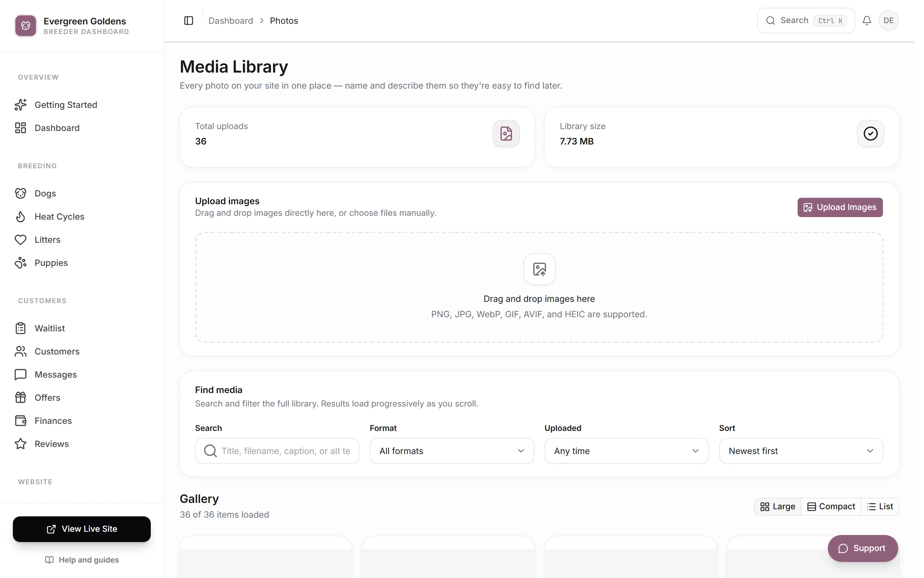Switch gallery to List view
Image resolution: width=924 pixels, height=578 pixels.
[880, 506]
